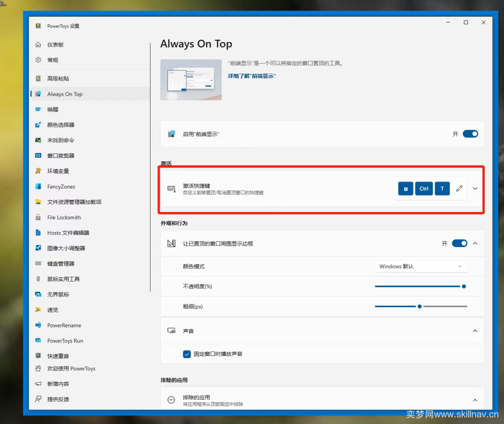Click the 新增内容 megaphone icon
Image resolution: width=504 pixels, height=424 pixels.
38,384
